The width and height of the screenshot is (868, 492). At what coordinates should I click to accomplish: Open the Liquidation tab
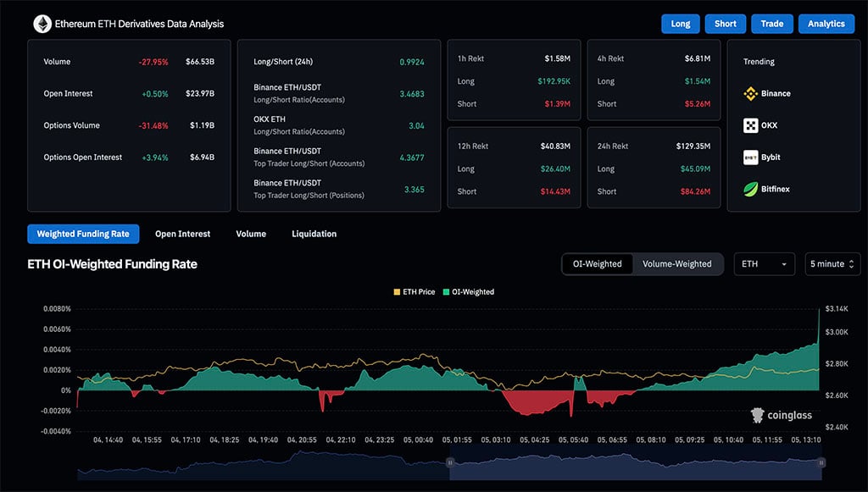[x=314, y=234]
